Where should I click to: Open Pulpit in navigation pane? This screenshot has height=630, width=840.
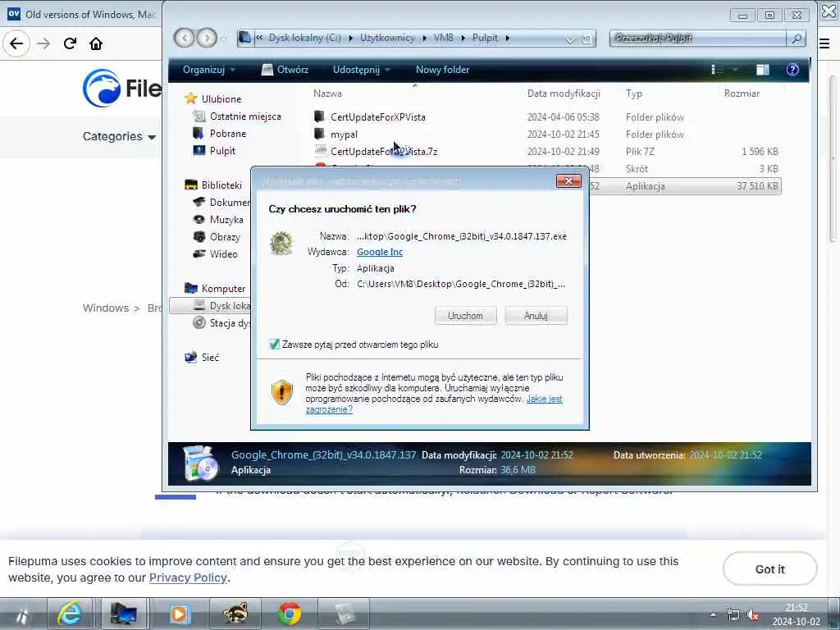[x=222, y=151]
